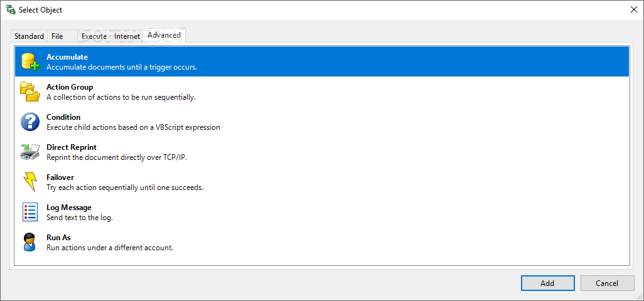The height and width of the screenshot is (301, 644).
Task: Open the Internet tab
Action: pos(127,36)
